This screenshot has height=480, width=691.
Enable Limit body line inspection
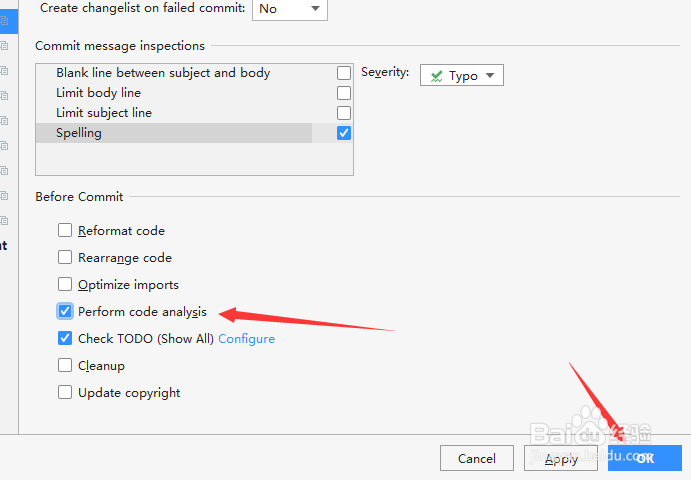[344, 93]
